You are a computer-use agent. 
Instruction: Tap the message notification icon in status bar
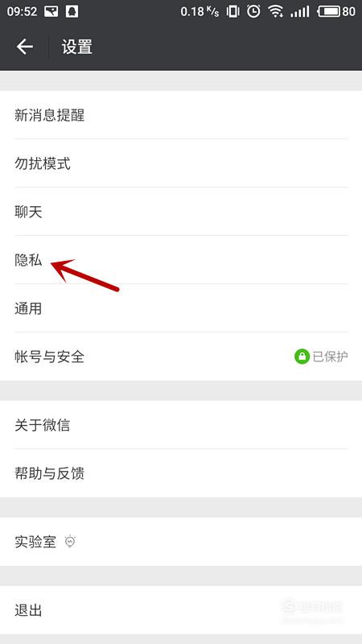click(51, 11)
